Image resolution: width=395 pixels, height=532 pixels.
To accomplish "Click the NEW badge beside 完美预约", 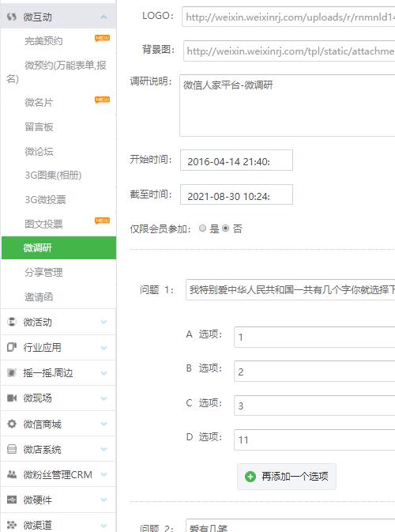I will 102,38.
